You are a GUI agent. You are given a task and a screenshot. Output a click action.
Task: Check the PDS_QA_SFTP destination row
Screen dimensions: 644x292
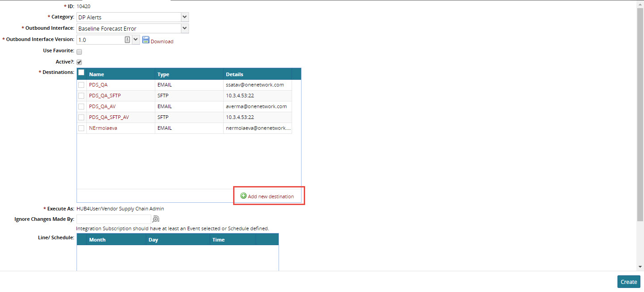(x=81, y=96)
